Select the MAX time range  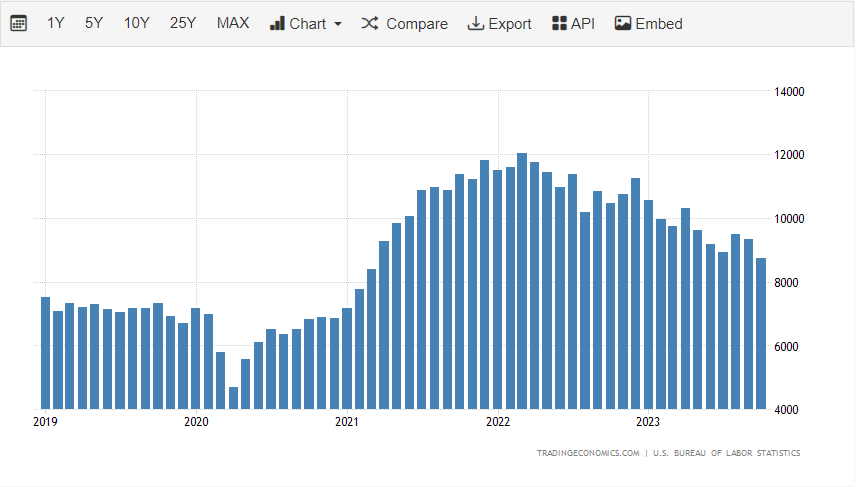pos(233,23)
